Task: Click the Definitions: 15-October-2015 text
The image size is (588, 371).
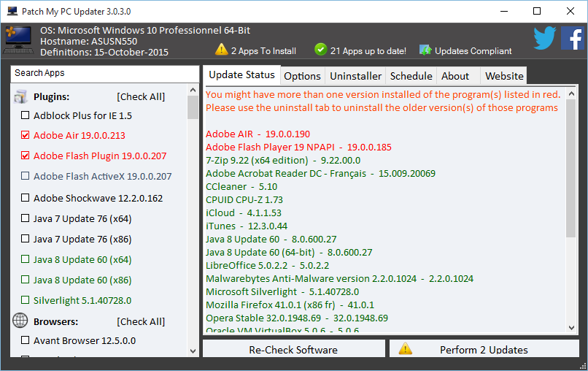Action: 104,52
